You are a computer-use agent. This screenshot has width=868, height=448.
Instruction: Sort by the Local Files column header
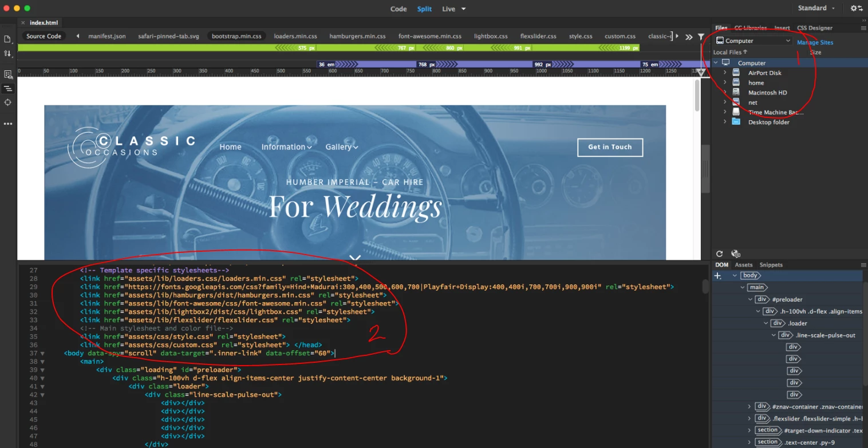(730, 52)
